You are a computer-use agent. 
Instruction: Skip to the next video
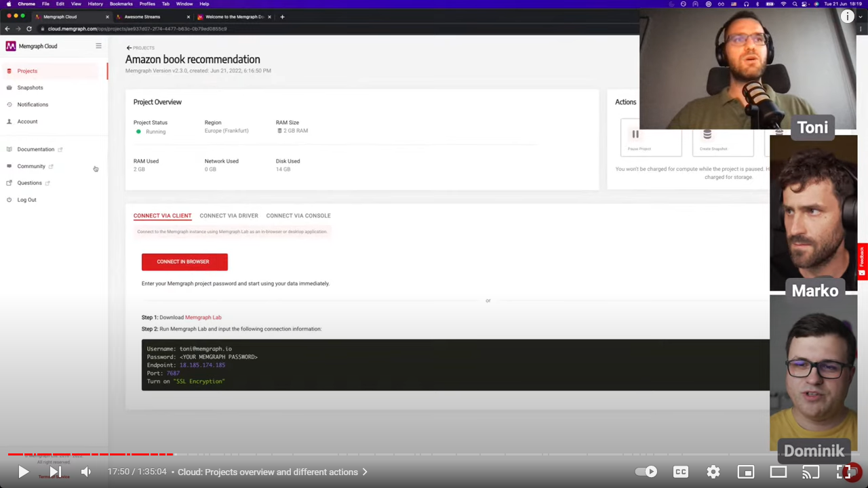click(56, 472)
